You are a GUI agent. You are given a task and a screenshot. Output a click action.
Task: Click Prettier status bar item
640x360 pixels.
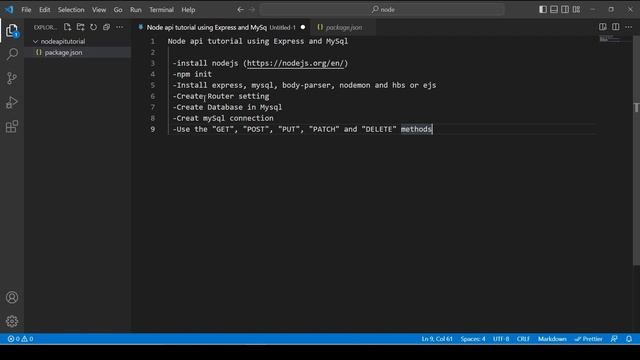(x=588, y=339)
